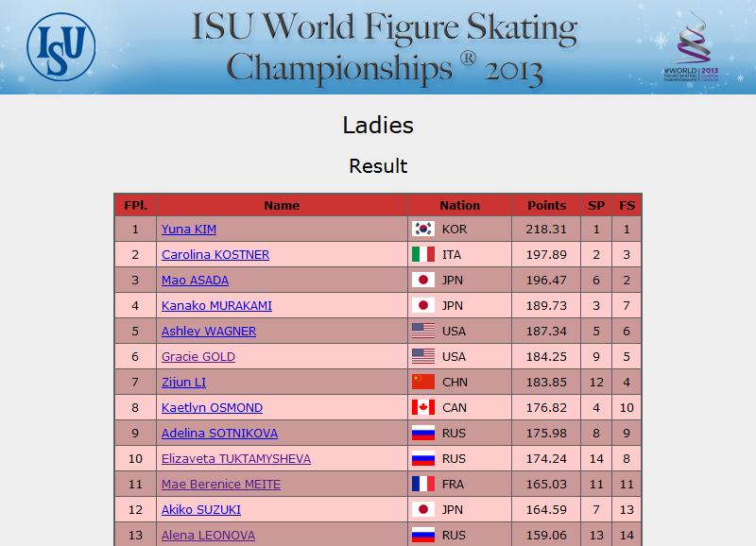Click the Japan flag in Mao Asada's row

point(423,280)
